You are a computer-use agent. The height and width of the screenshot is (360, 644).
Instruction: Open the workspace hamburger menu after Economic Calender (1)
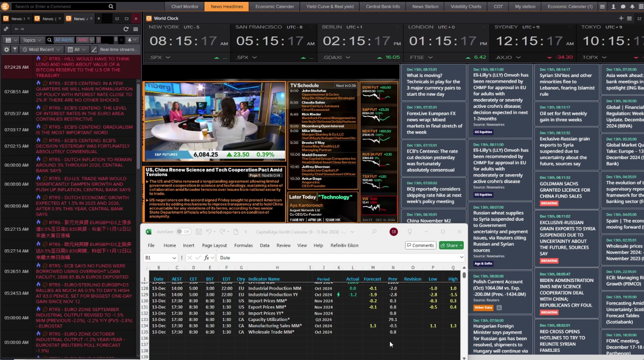coord(602,7)
